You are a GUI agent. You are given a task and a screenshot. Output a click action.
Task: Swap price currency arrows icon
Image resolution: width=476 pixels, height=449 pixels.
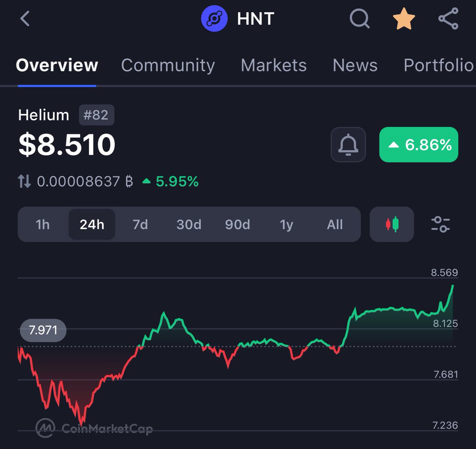click(x=24, y=182)
